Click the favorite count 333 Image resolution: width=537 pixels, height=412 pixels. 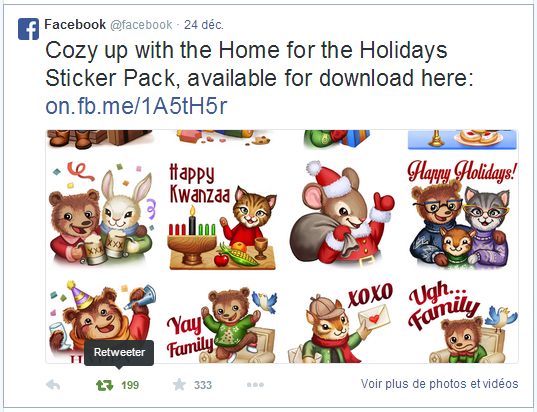(203, 385)
